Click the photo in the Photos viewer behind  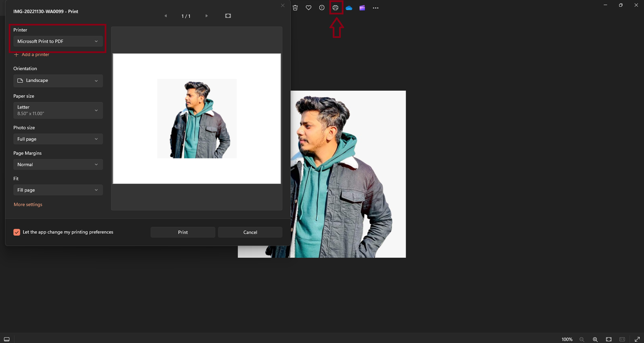[x=348, y=174]
